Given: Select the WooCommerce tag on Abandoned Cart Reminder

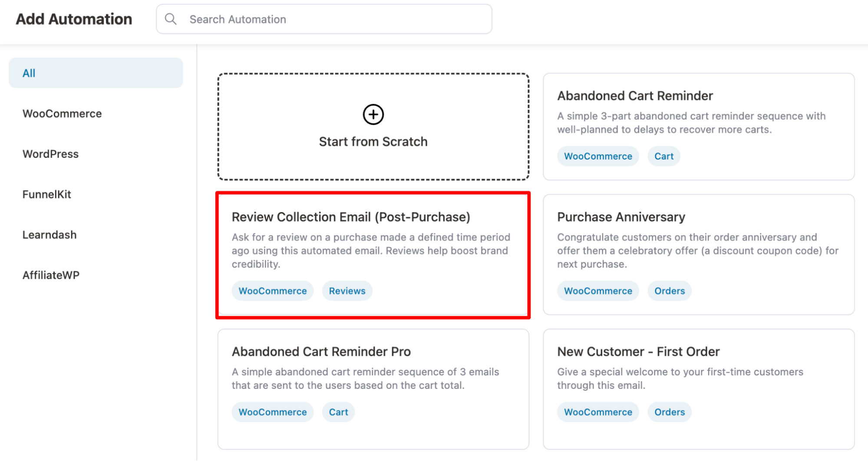Looking at the screenshot, I should [597, 156].
